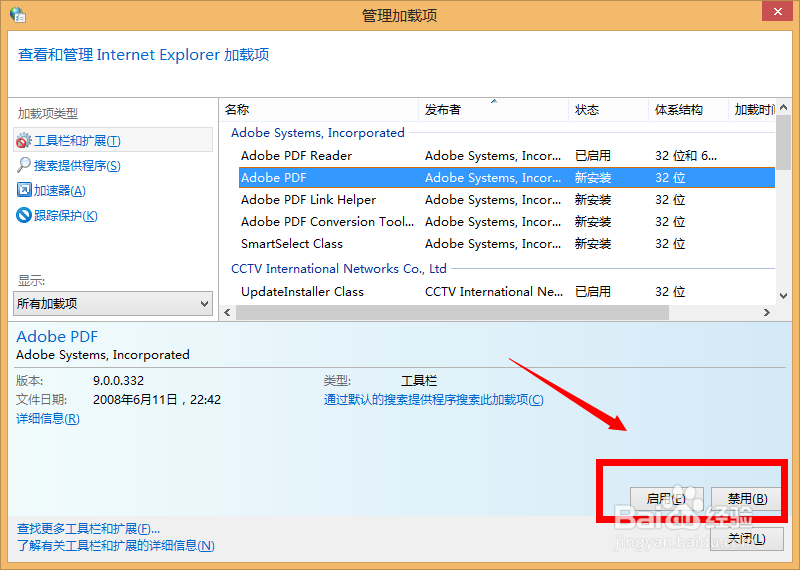Select the SmartSelect Class row
The width and height of the screenshot is (800, 570).
point(507,243)
